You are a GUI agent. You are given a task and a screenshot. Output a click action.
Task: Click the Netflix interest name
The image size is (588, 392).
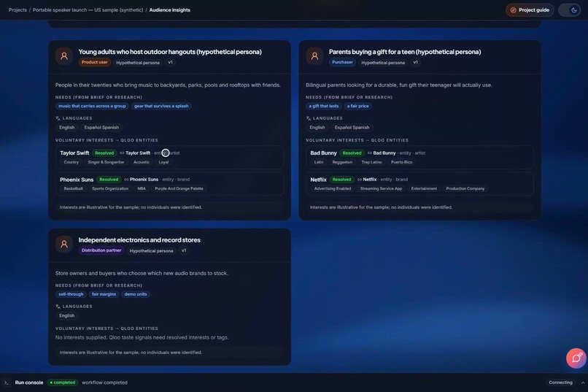click(x=318, y=180)
